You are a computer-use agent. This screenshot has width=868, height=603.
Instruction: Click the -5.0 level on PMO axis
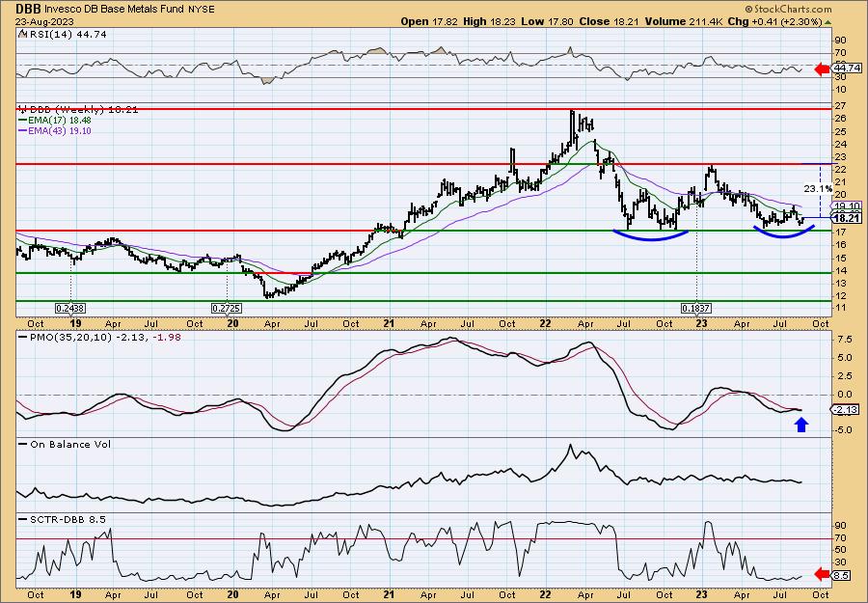pyautogui.click(x=844, y=430)
